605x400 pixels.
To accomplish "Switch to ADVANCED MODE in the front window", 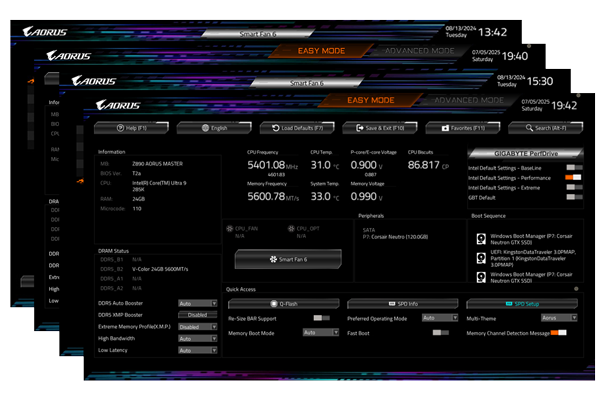I will point(469,100).
